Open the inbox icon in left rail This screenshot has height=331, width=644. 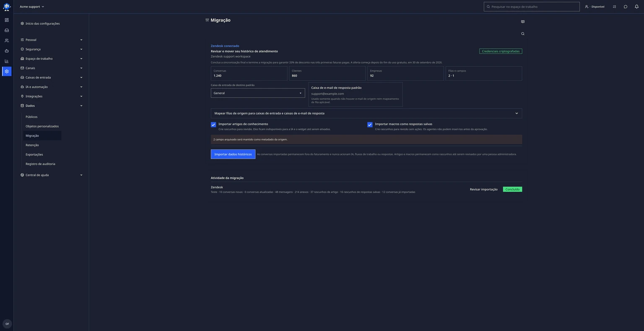pos(7,30)
